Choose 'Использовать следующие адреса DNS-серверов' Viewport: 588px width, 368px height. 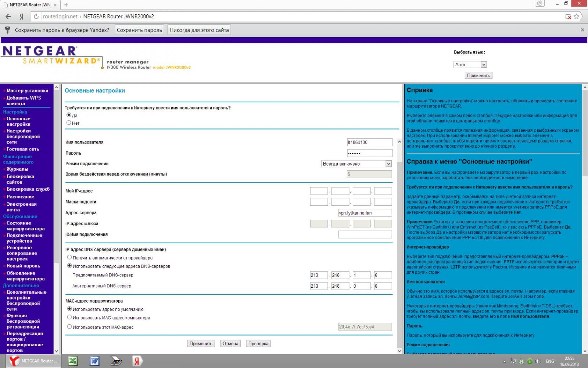pyautogui.click(x=69, y=266)
